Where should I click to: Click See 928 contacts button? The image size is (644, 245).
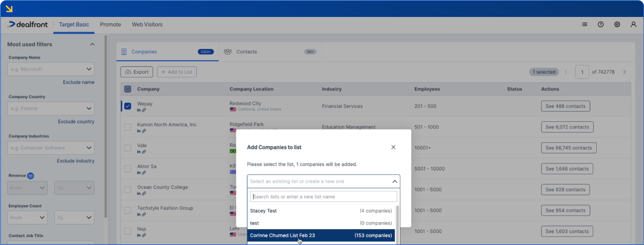[565, 190]
